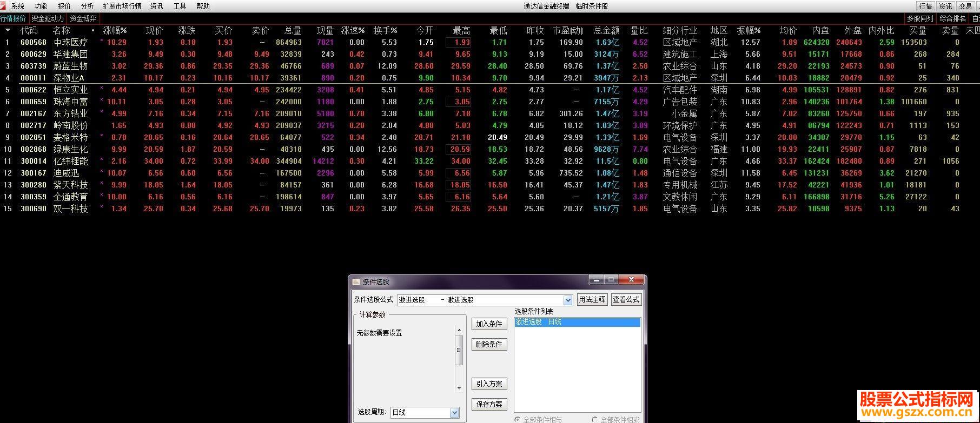Image resolution: width=980 pixels, height=423 pixels.
Task: Click the TDX application logo icon
Action: point(3,5)
